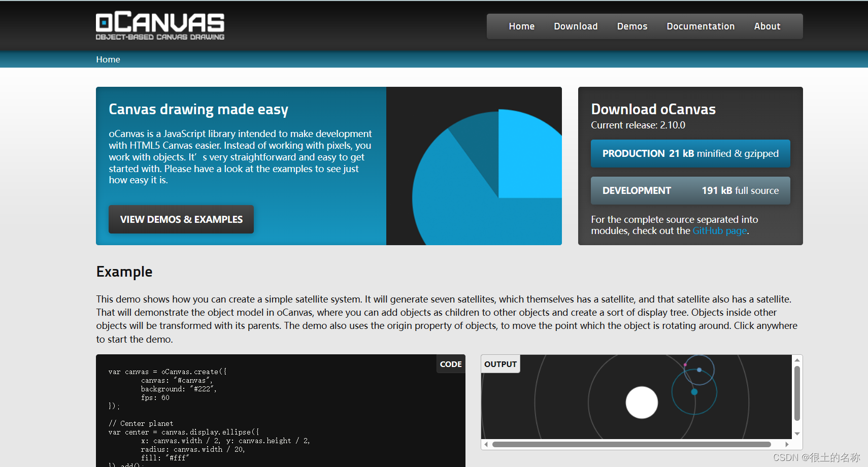Open the About menu item
Screen dimensions: 868x467
(767, 26)
